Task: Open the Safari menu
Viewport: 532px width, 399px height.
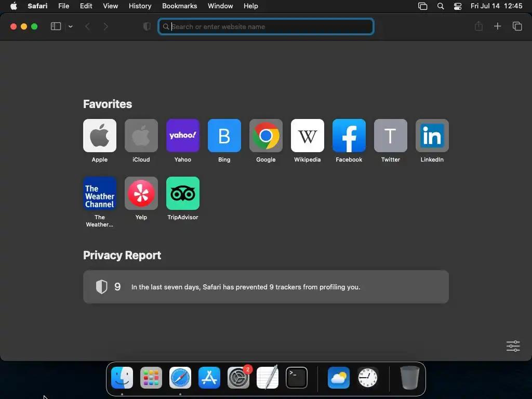Action: click(37, 6)
